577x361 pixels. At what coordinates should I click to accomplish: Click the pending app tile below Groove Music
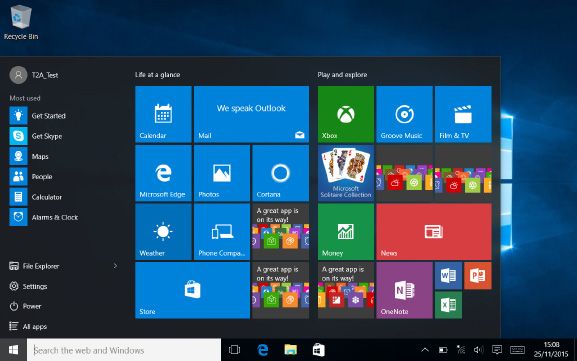pyautogui.click(x=404, y=173)
